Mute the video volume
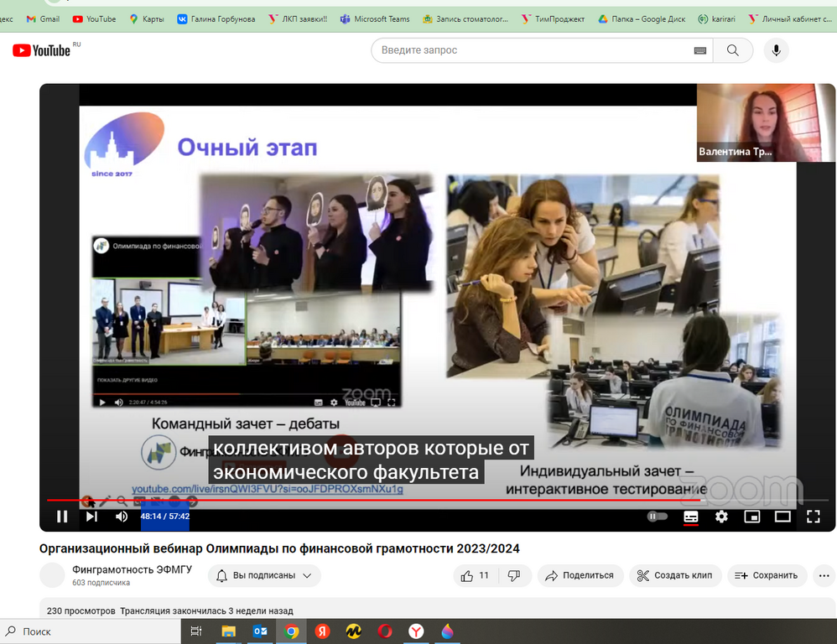 [122, 517]
